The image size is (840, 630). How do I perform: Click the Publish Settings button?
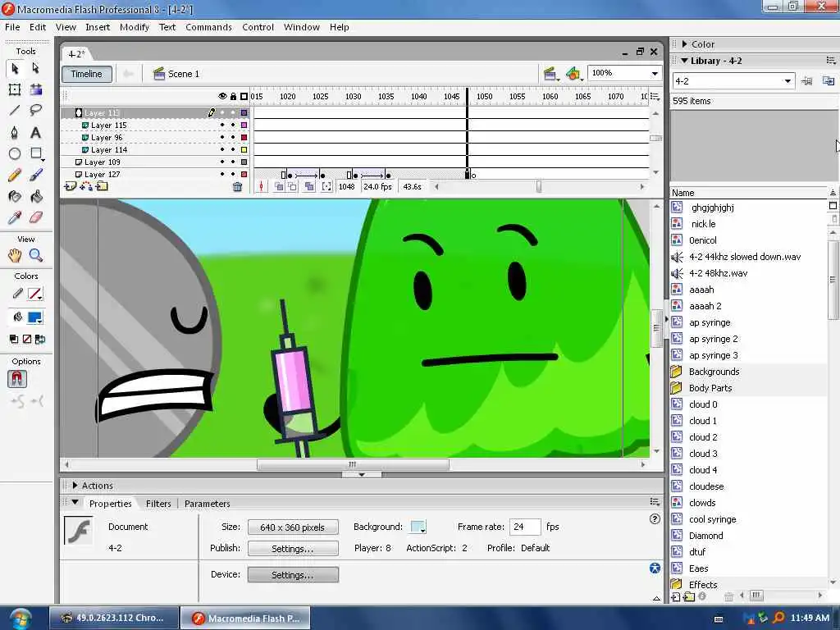point(293,549)
